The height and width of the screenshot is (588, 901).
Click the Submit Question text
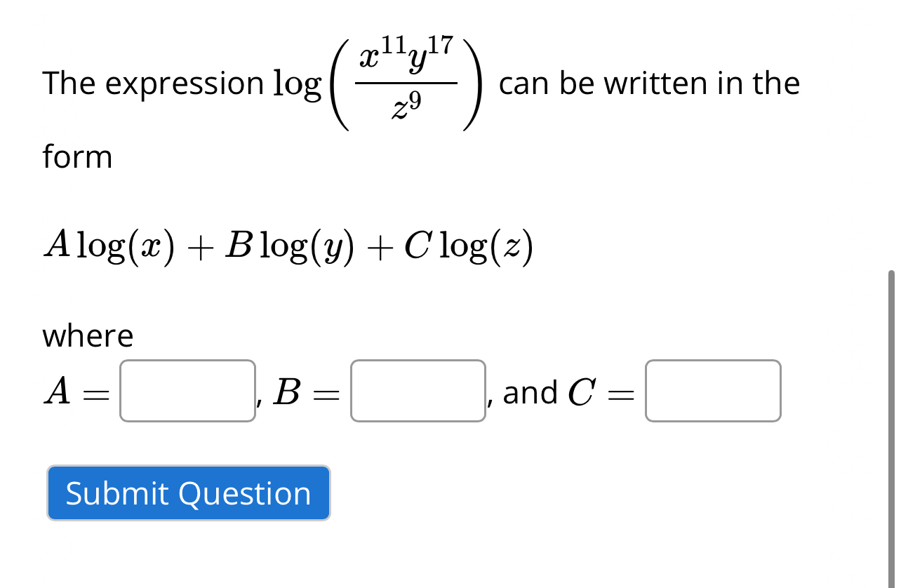click(188, 493)
